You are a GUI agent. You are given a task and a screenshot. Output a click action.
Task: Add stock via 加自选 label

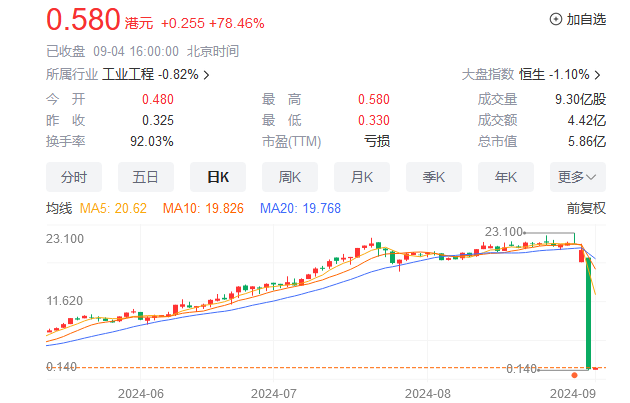point(586,19)
